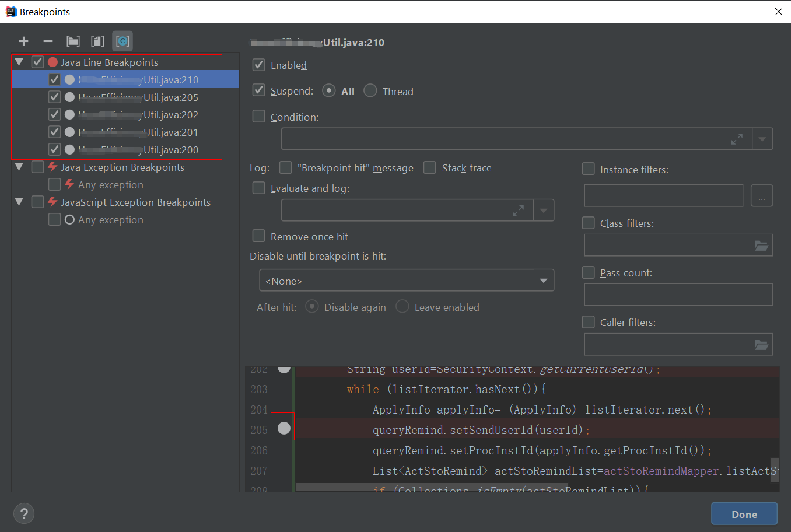Select the Util.java:205 breakpoint row
791x532 pixels.
coord(125,97)
